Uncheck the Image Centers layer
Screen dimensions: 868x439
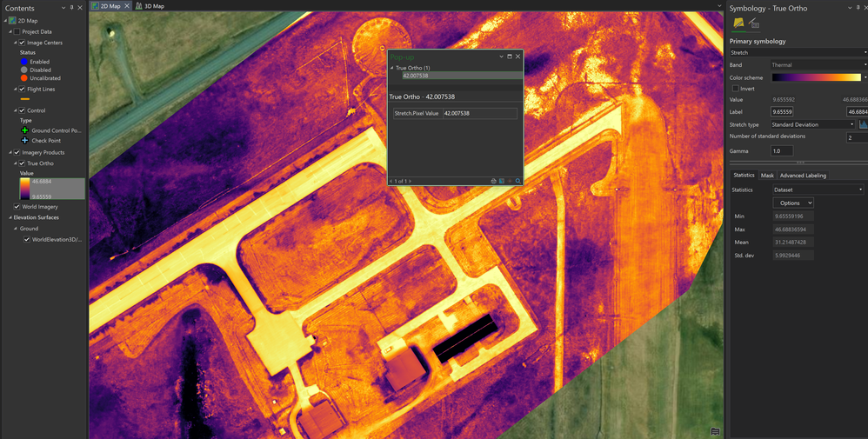click(x=22, y=43)
